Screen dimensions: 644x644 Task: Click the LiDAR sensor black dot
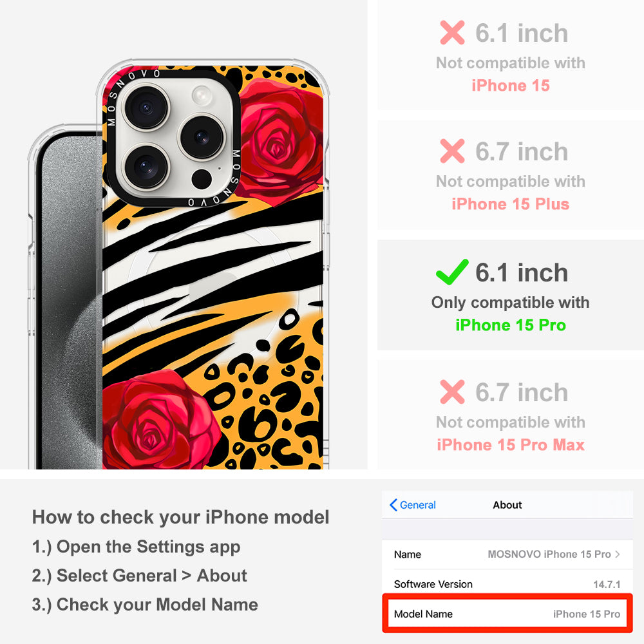[x=202, y=179]
